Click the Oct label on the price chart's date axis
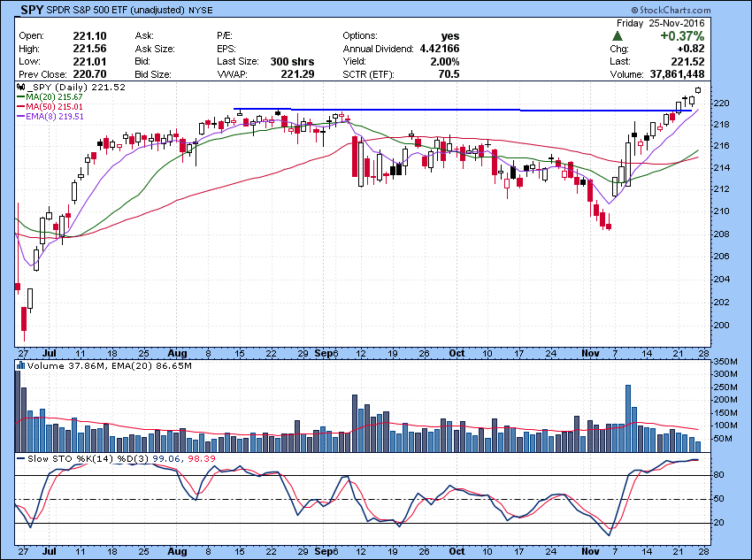Viewport: 752px width, 560px height. (x=457, y=353)
